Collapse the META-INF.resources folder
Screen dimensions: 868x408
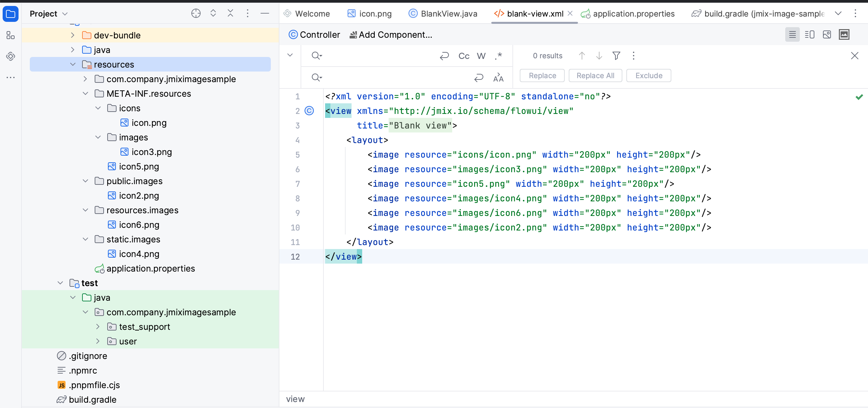[x=85, y=93]
